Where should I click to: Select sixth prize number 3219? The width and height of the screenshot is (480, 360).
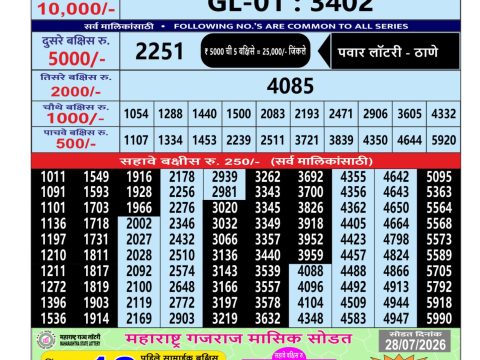[x=225, y=318]
